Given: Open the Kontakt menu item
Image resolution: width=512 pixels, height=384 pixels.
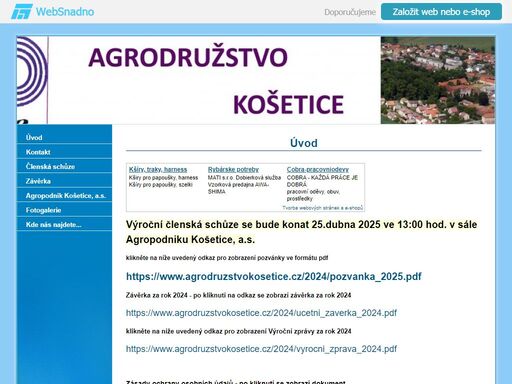Looking at the screenshot, I should (64, 152).
